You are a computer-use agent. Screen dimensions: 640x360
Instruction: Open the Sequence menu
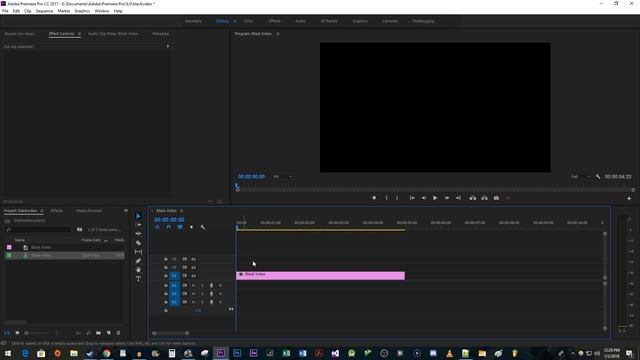(x=44, y=11)
